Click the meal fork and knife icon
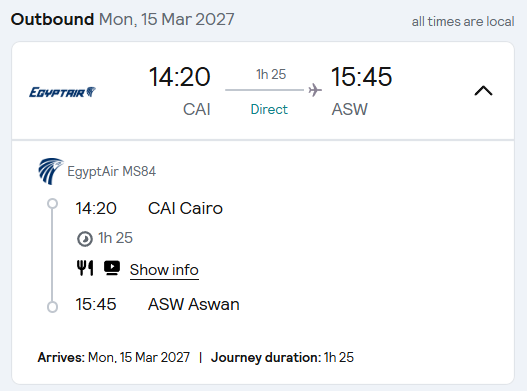The width and height of the screenshot is (527, 391). point(85,268)
